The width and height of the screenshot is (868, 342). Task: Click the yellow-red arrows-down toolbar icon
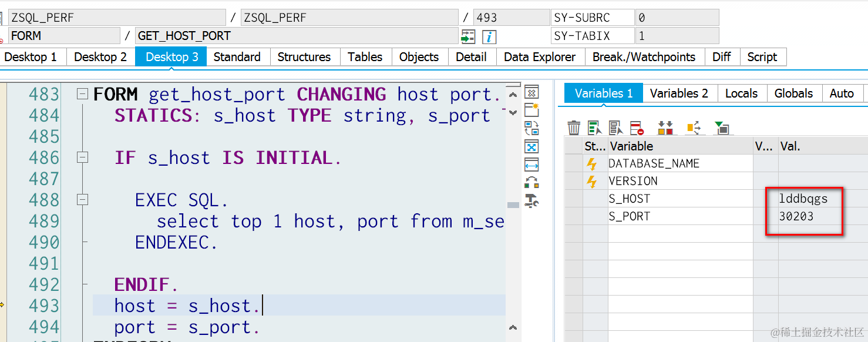(665, 127)
